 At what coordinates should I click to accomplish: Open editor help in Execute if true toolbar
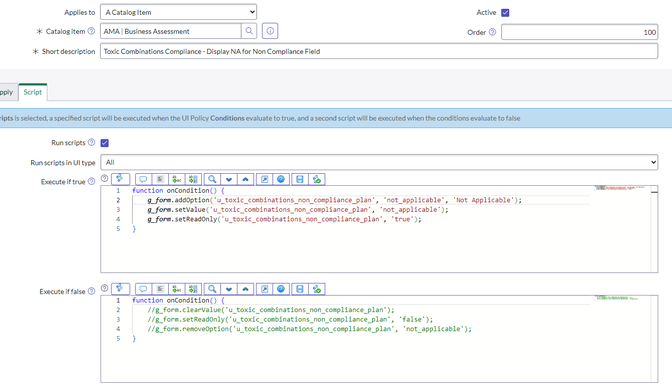(281, 179)
